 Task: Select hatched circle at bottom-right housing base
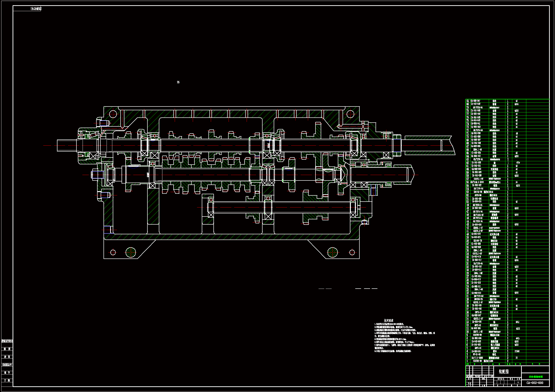click(333, 252)
